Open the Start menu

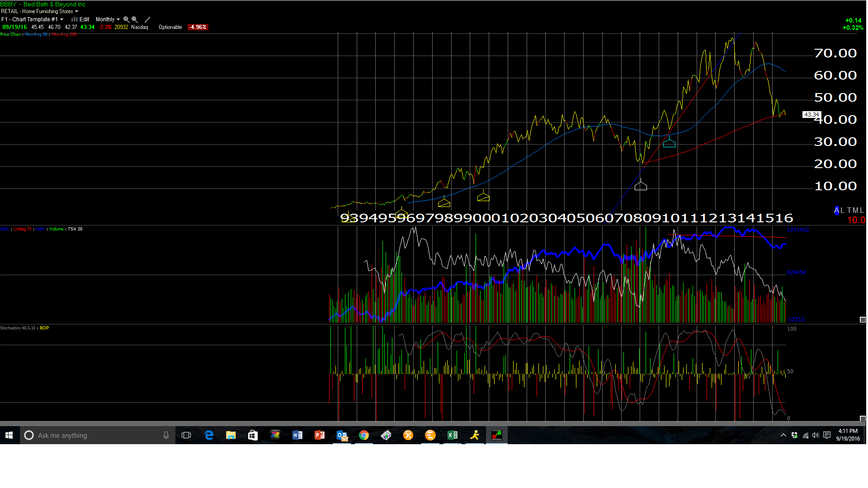tap(9, 435)
